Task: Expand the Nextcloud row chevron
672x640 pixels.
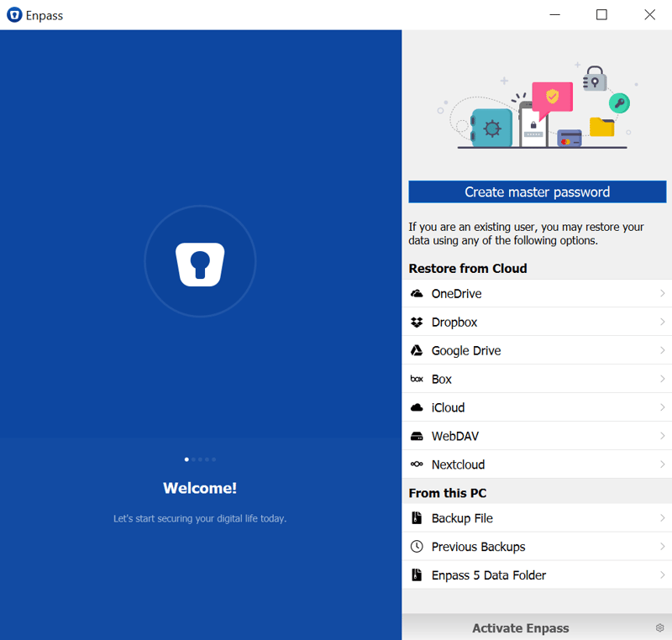Action: pyautogui.click(x=663, y=464)
